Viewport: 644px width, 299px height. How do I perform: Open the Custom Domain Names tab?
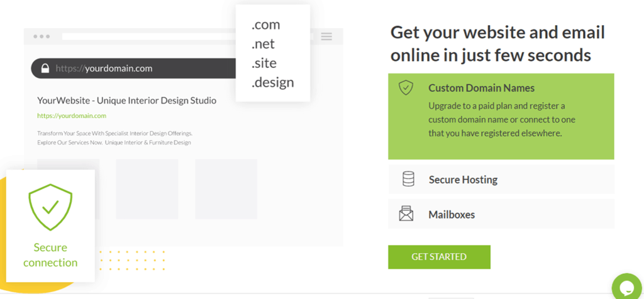click(x=501, y=116)
